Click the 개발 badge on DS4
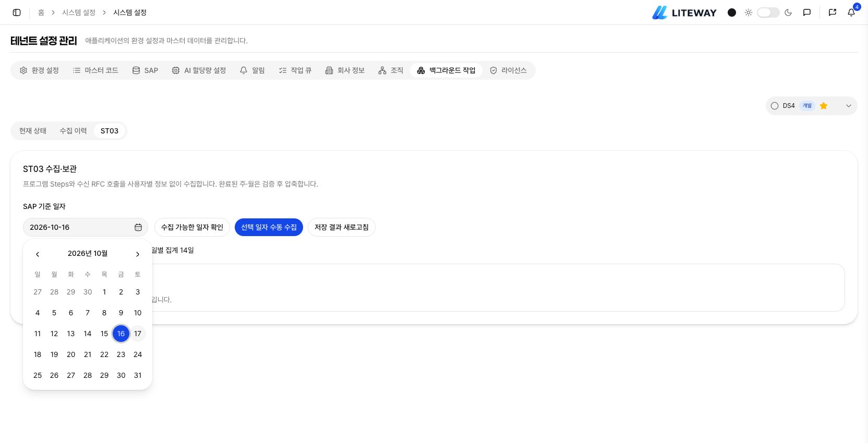The height and width of the screenshot is (443, 868). 807,106
